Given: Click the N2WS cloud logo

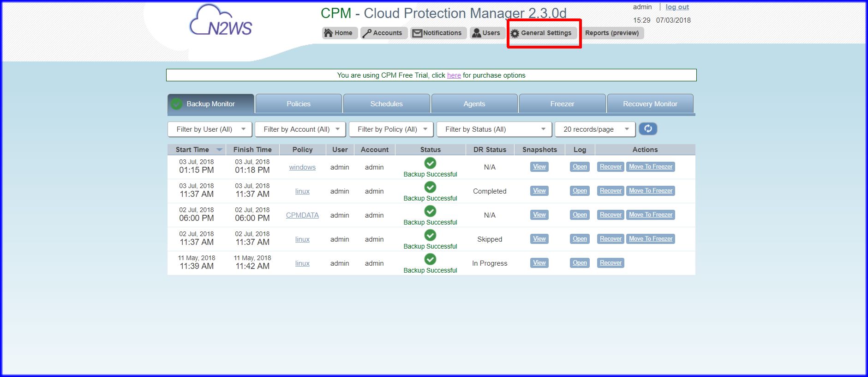Looking at the screenshot, I should (221, 20).
